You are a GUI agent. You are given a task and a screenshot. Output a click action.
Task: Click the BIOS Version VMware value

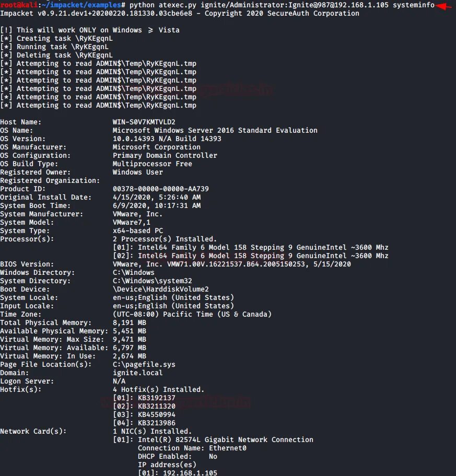pos(232,264)
